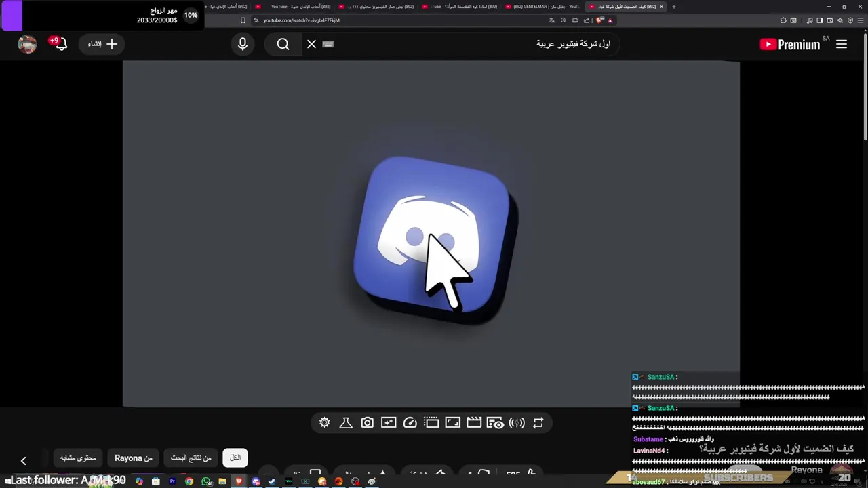Toggle the loop video icon
This screenshot has height=488, width=868.
(x=538, y=422)
